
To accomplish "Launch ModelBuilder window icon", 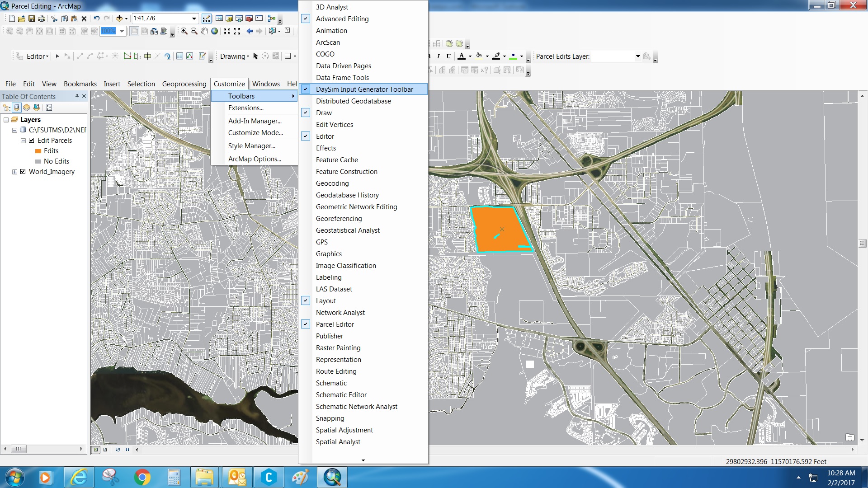I will pos(271,19).
